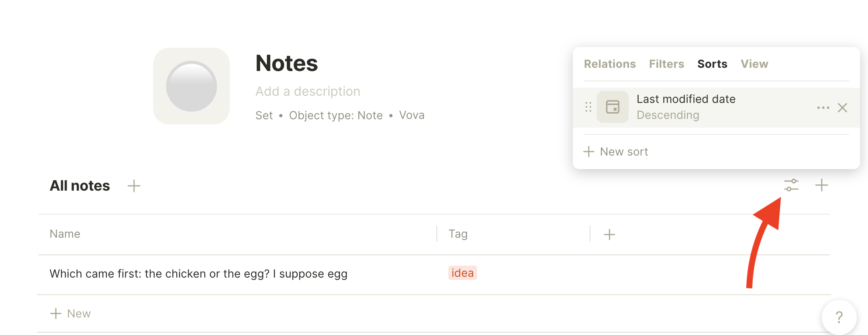868x335 pixels.
Task: Add a new view next to All notes
Action: coord(134,186)
